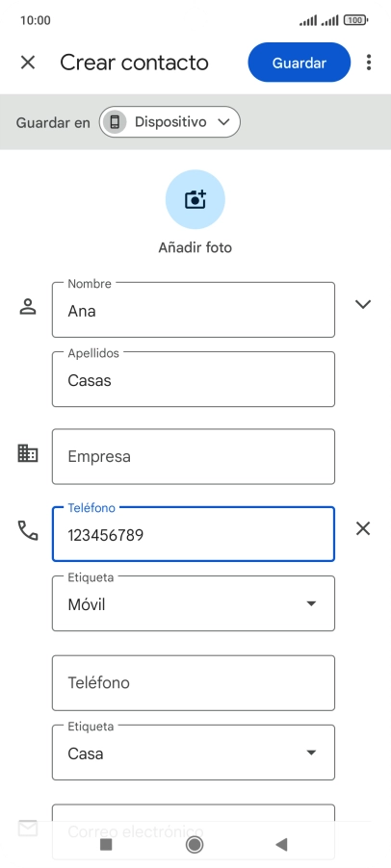Screen dimensions: 391x868
Task: Tap the Android home circle button
Action: pos(195,844)
